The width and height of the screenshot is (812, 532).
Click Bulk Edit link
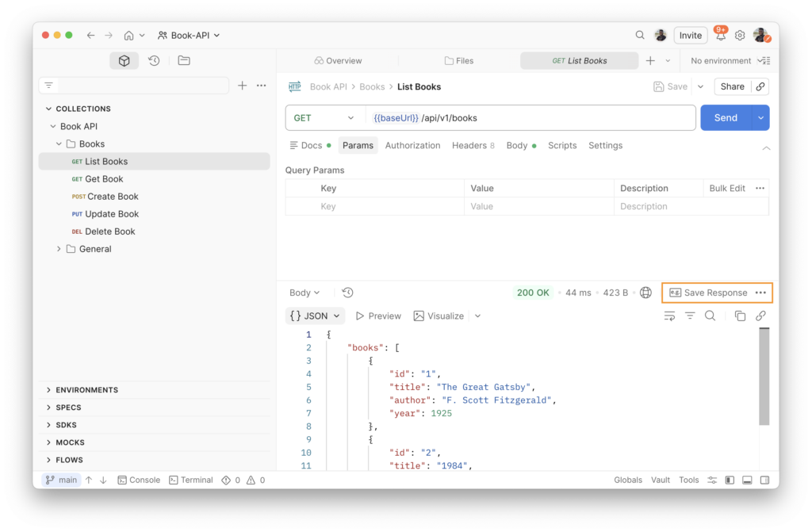[727, 188]
